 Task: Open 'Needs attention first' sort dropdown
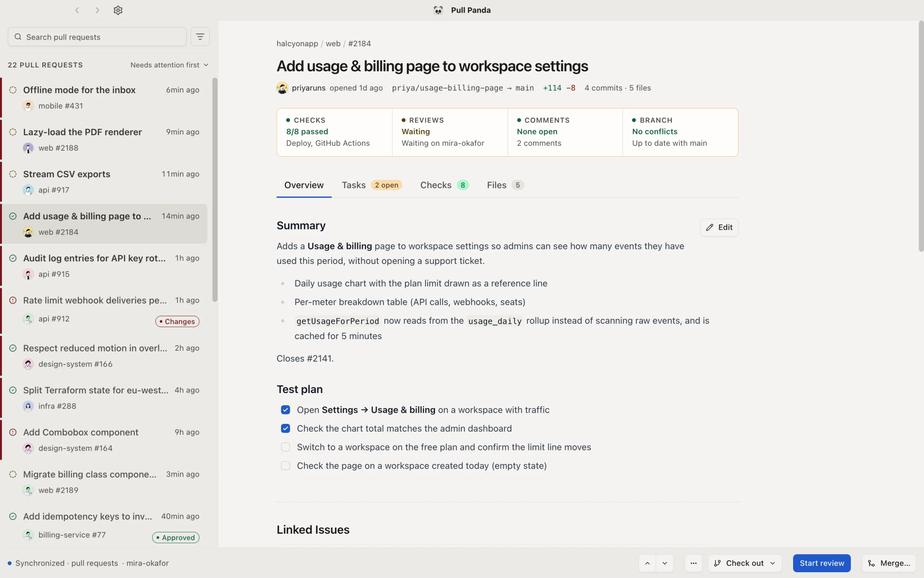[x=169, y=65]
